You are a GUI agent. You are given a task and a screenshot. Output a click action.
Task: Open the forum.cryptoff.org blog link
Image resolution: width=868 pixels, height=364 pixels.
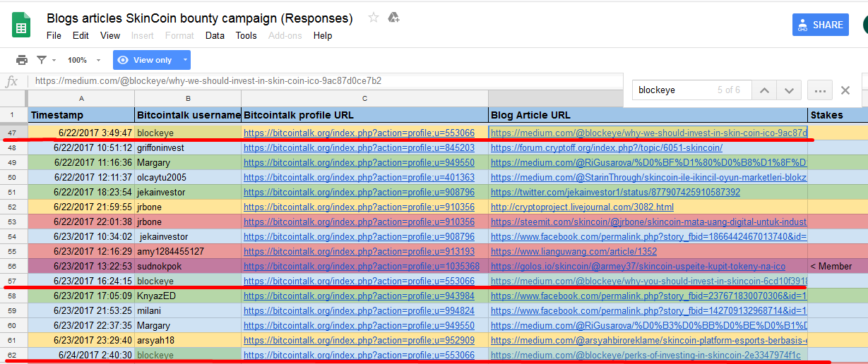607,148
